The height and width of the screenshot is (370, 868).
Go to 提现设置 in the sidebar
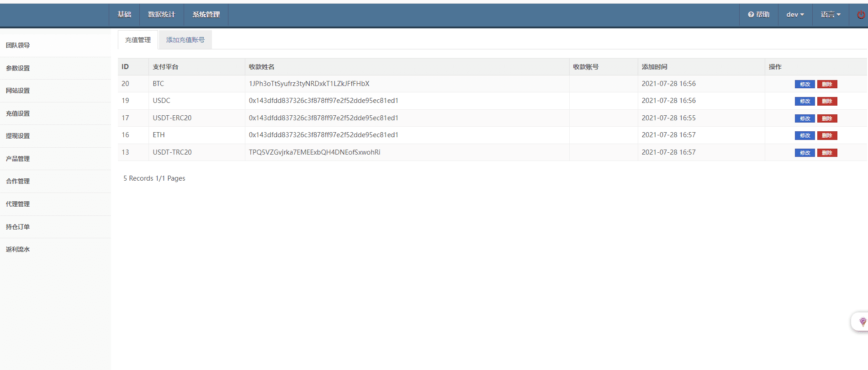pyautogui.click(x=18, y=136)
